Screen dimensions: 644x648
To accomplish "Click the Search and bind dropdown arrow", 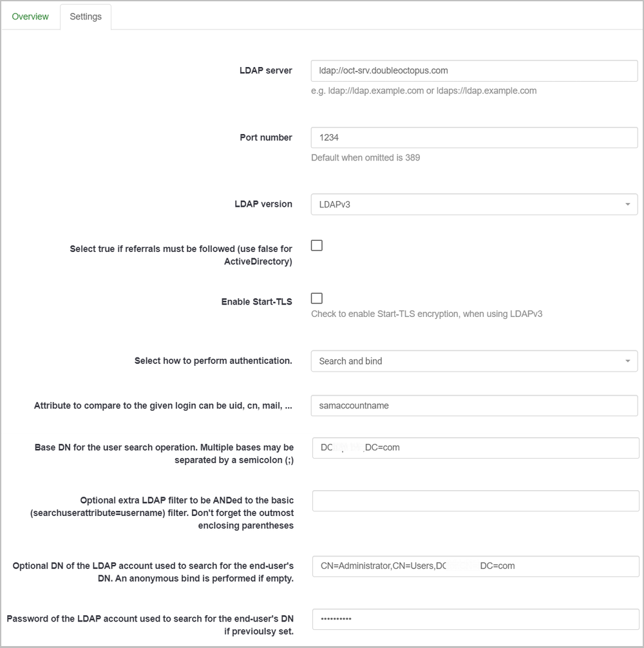I will tap(627, 361).
